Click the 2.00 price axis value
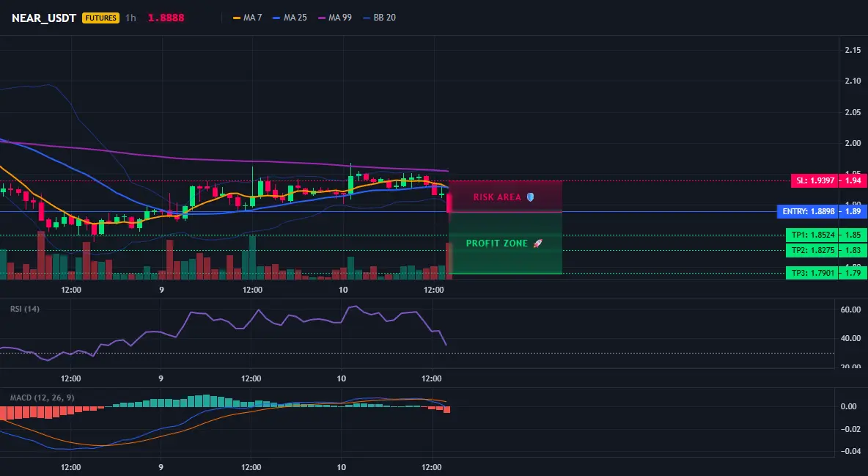 point(853,143)
